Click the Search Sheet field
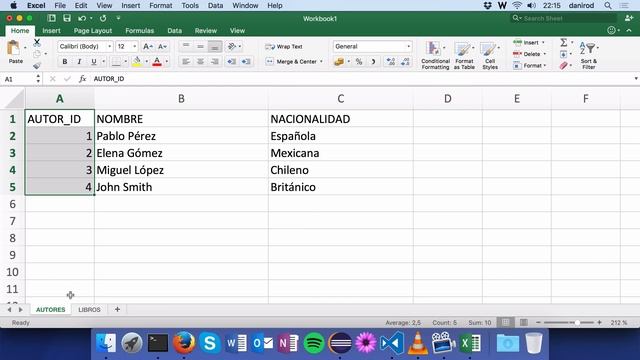 pyautogui.click(x=563, y=18)
